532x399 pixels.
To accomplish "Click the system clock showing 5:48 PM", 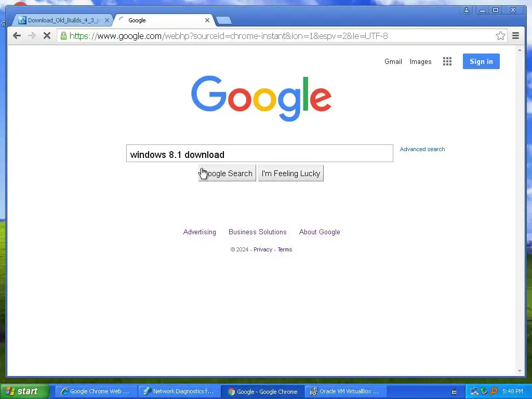I will coord(513,391).
